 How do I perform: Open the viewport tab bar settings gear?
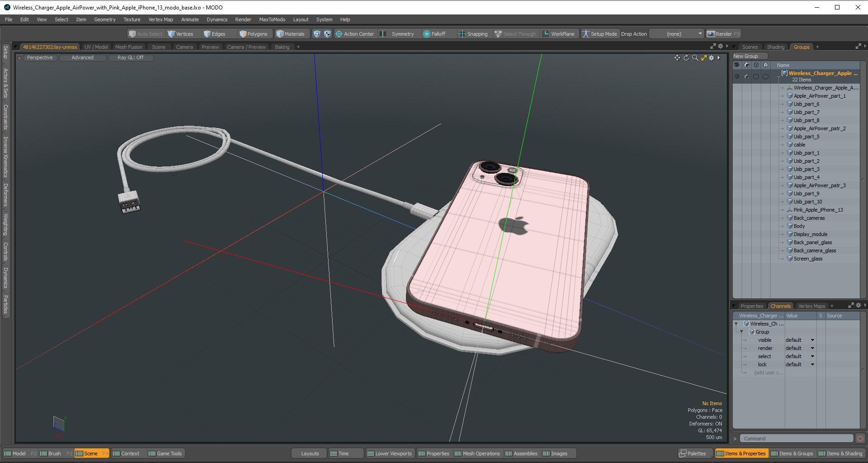point(720,47)
